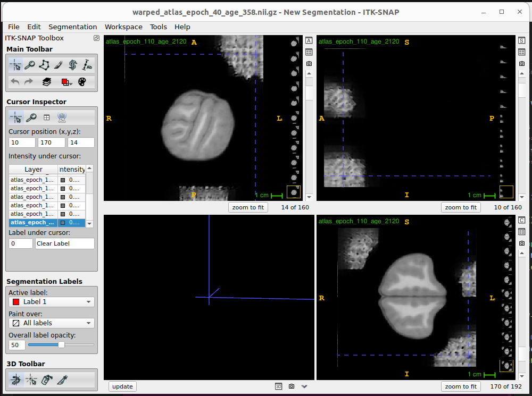Open the Tools menu
Screen dimensions: 532x396
pyautogui.click(x=159, y=27)
